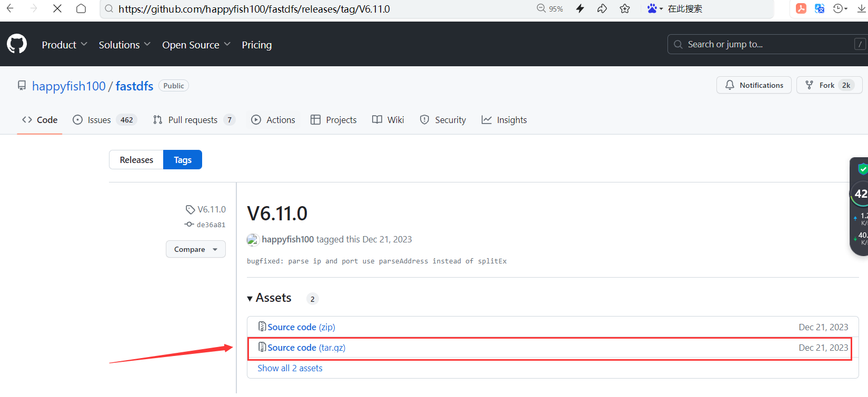Click the happyfish100 author name link
This screenshot has height=397, width=868.
pos(287,239)
